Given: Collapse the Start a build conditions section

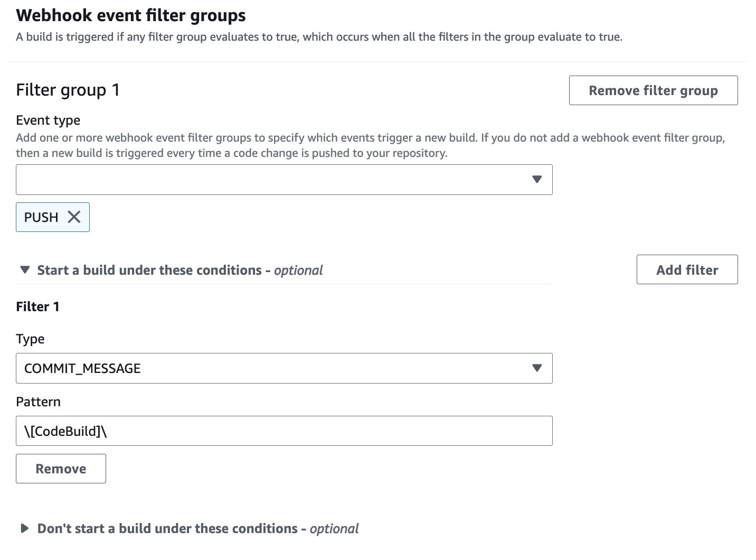Looking at the screenshot, I should [x=179, y=269].
